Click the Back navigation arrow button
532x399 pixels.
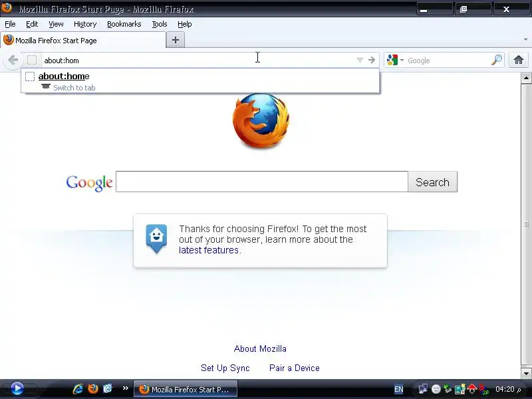pos(13,61)
